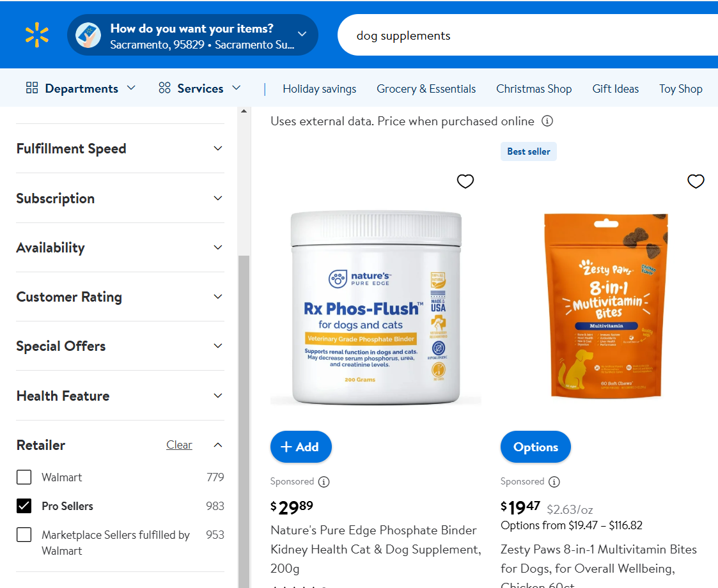Check the Walmart retailer checkbox

tap(24, 477)
